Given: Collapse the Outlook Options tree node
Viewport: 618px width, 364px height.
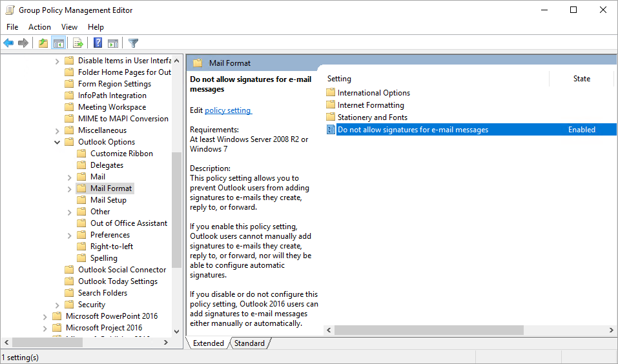Looking at the screenshot, I should (57, 142).
